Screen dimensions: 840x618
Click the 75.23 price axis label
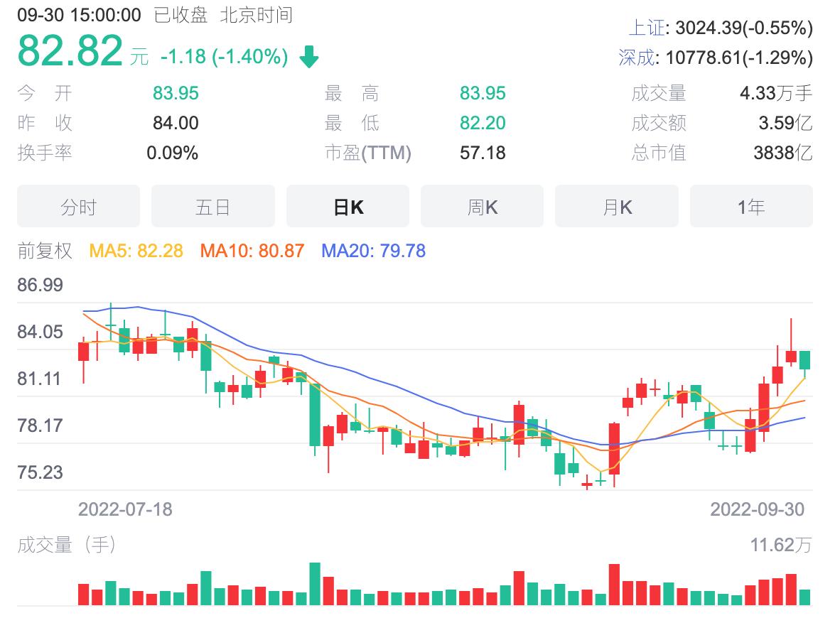click(41, 472)
